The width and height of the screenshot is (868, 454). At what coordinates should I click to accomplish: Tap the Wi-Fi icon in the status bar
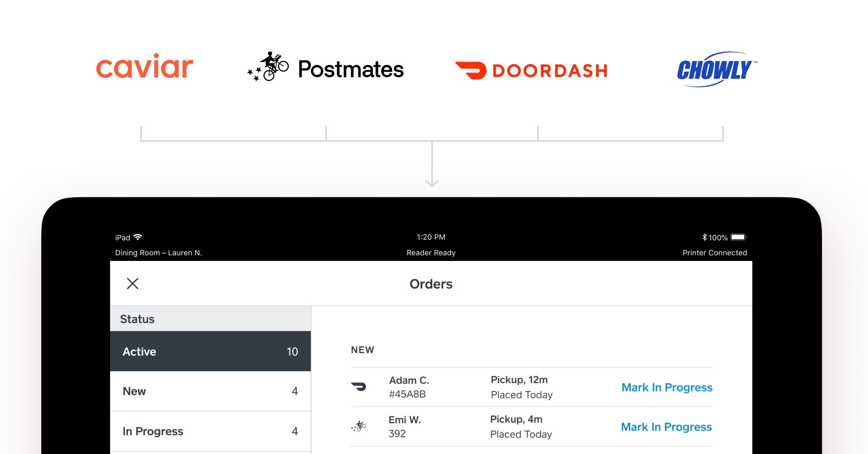click(x=139, y=237)
